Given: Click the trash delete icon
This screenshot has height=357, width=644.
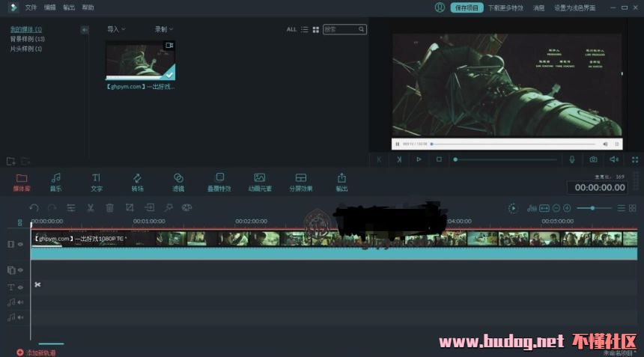Looking at the screenshot, I should click(109, 207).
